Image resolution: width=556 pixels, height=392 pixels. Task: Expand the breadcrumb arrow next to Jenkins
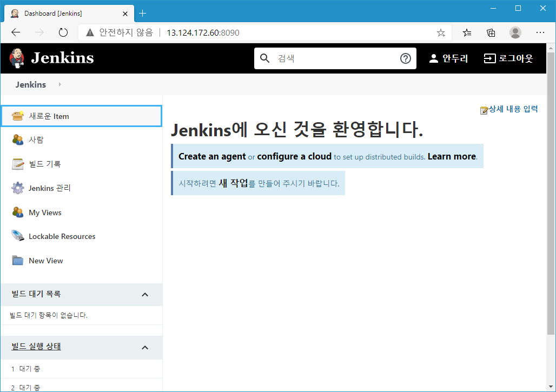click(59, 84)
